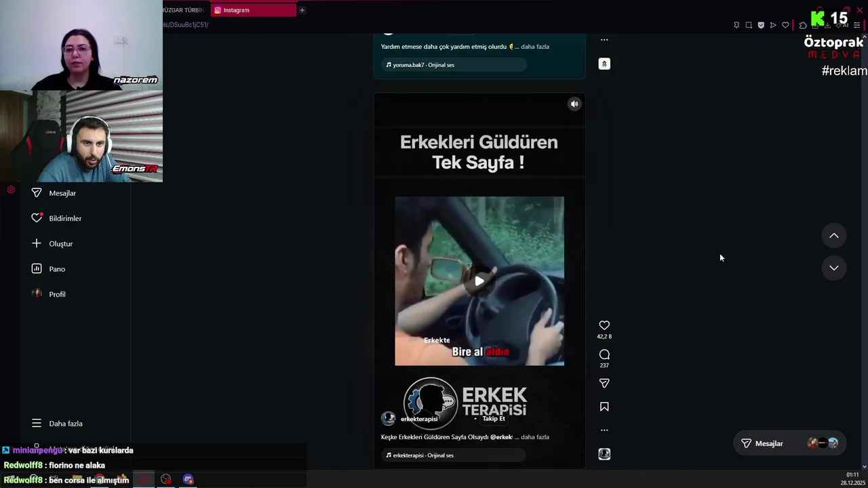This screenshot has width=868, height=488.
Task: Click the send/flow arrow icon in toolbar
Action: pos(773,25)
